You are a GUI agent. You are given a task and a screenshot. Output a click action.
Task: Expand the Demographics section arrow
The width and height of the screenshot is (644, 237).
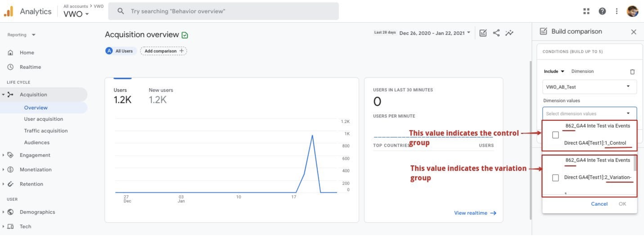point(3,212)
